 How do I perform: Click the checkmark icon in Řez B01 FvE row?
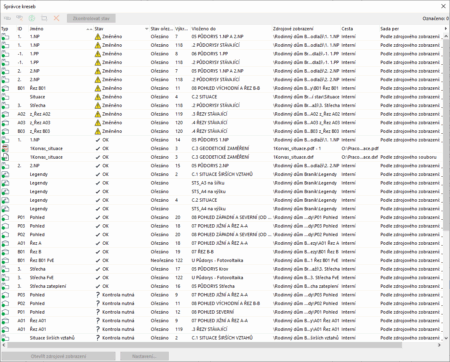click(98, 261)
